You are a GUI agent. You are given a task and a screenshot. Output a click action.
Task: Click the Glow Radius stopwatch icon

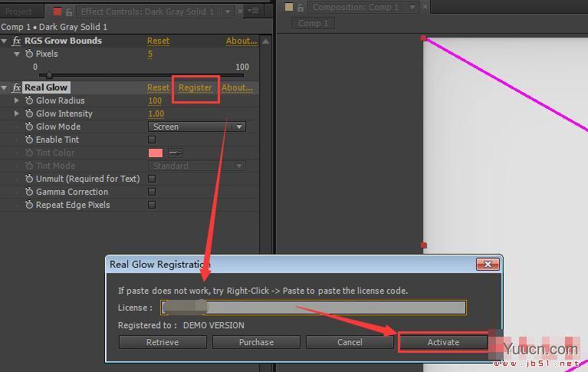(29, 100)
